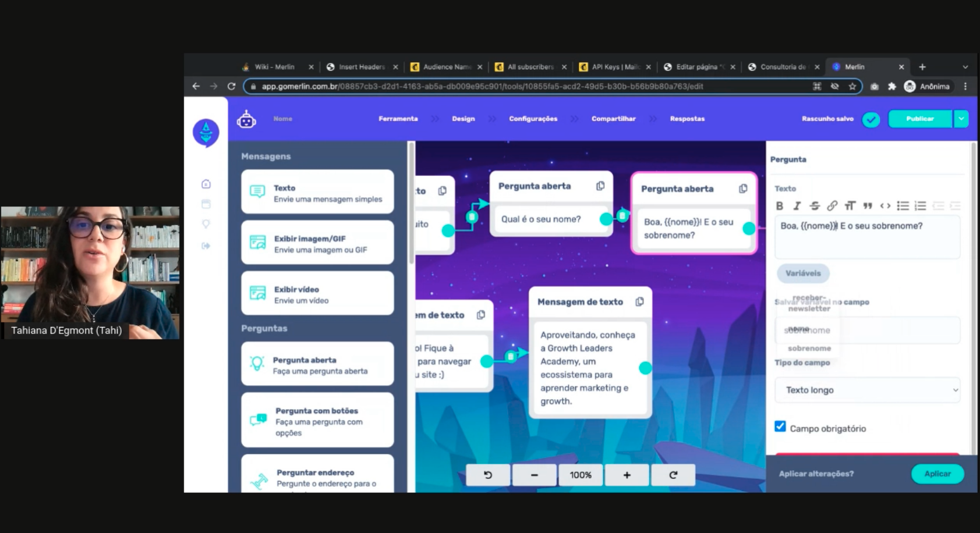Toggle italic formatting in text editor
Image resolution: width=980 pixels, height=533 pixels.
click(797, 205)
